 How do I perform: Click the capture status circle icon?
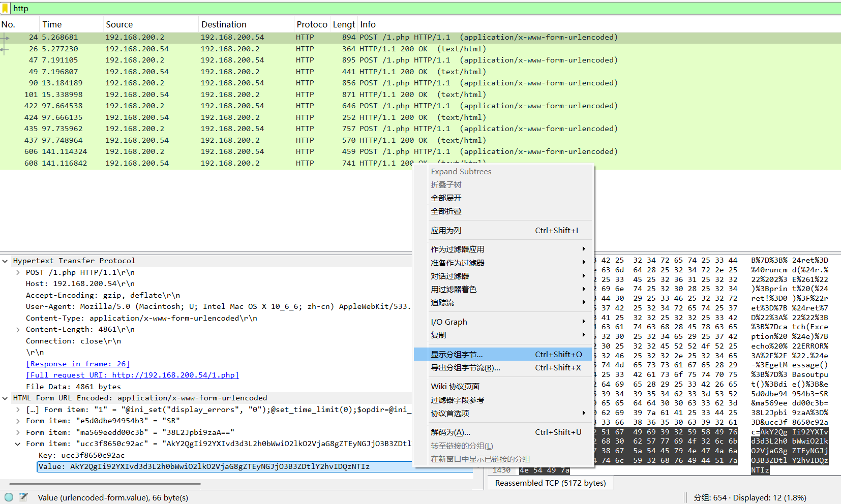coord(9,497)
